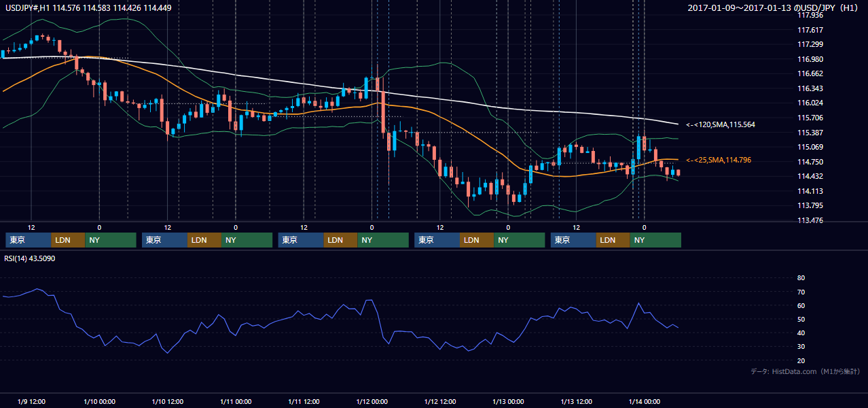Select price axis value 115.706
868x408 pixels.
pyautogui.click(x=810, y=118)
